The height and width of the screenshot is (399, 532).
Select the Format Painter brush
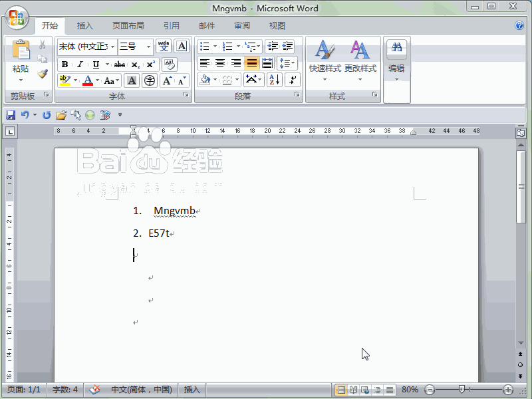43,74
